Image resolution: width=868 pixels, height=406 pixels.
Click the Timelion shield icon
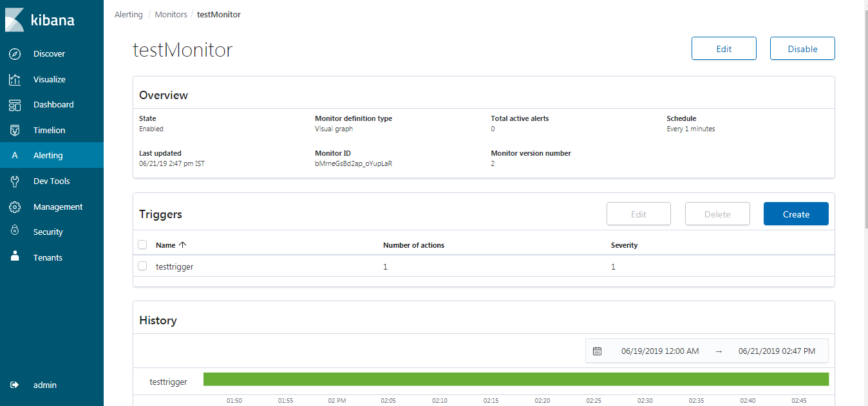[x=15, y=131]
